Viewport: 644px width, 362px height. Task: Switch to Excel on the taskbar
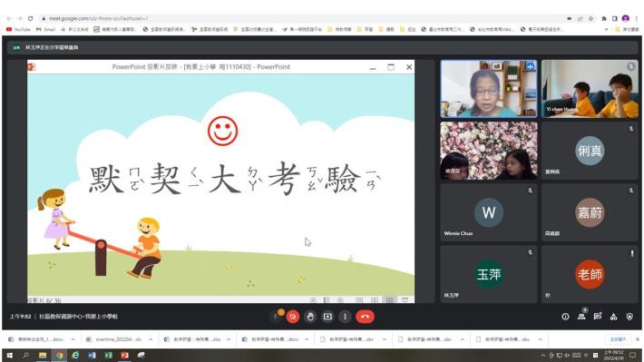tap(108, 355)
